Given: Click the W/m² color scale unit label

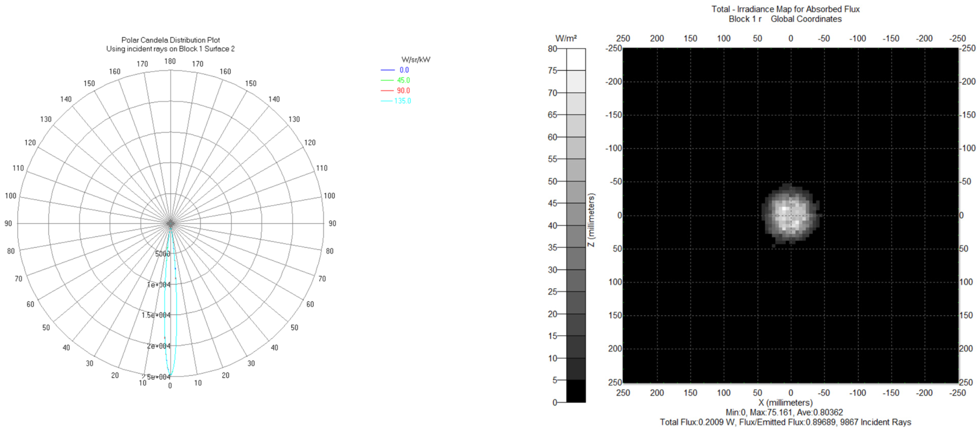Looking at the screenshot, I should 566,39.
